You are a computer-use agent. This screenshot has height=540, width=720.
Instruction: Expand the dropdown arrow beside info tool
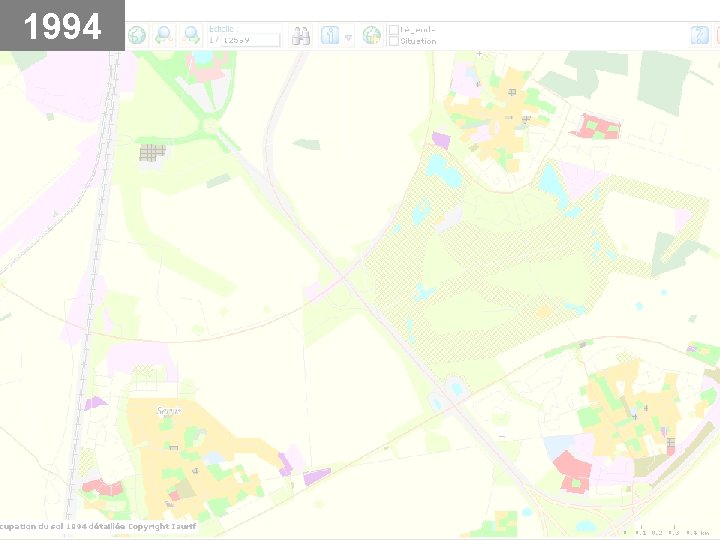(348, 38)
